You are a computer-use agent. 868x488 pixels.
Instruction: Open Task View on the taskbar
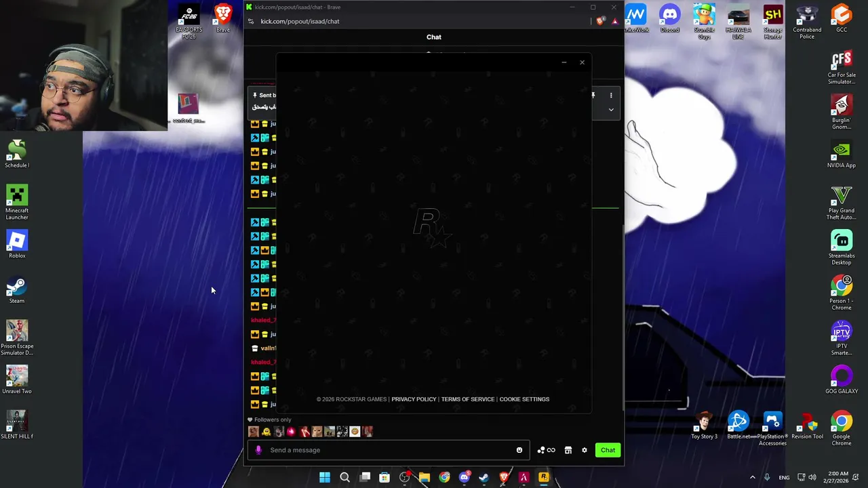coord(365,478)
